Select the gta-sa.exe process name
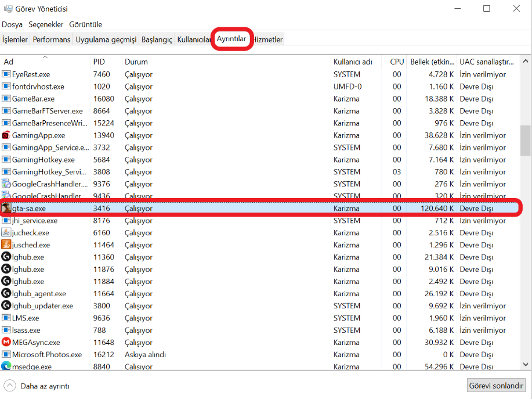The image size is (532, 399). (29, 209)
